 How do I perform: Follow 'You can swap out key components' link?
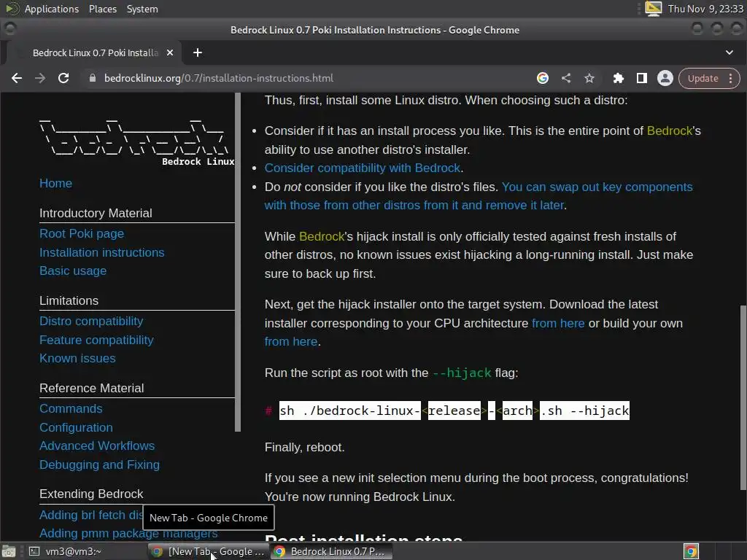(597, 187)
